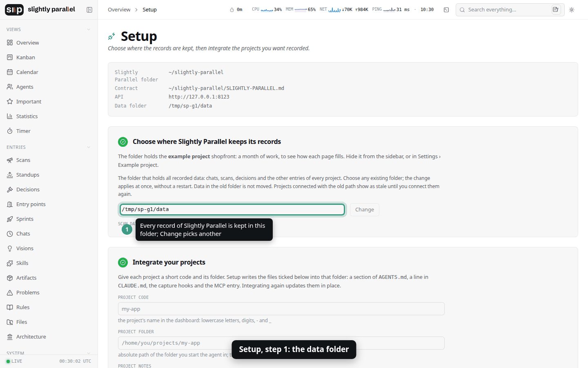This screenshot has height=368, width=588.
Task: Open the terminal icon in the top bar
Action: pos(446,10)
